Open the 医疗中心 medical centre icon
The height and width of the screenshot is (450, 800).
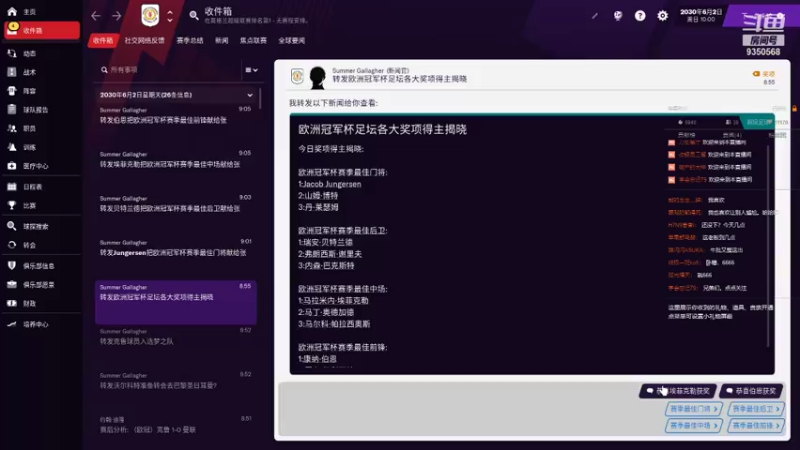pyautogui.click(x=12, y=166)
